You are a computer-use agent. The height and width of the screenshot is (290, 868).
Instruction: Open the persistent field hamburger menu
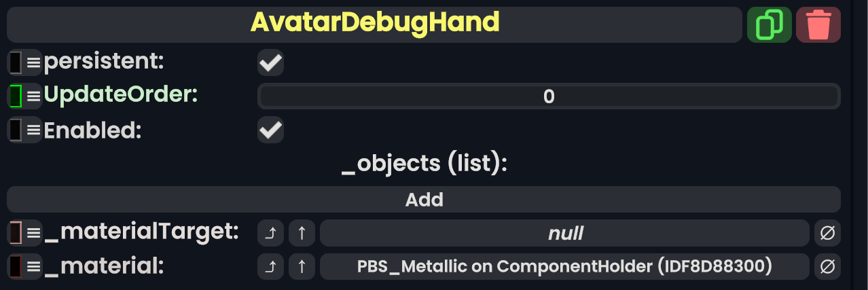[33, 63]
